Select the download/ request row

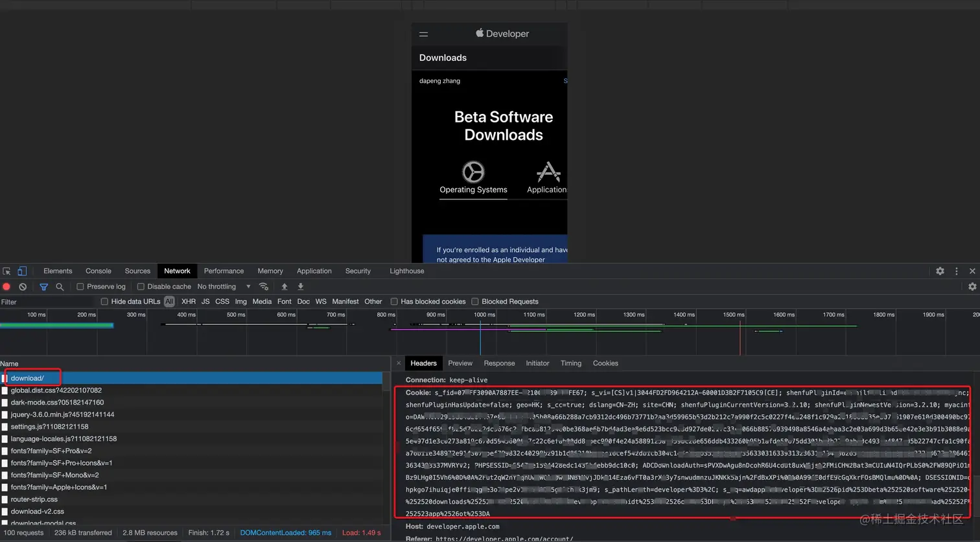(x=191, y=378)
